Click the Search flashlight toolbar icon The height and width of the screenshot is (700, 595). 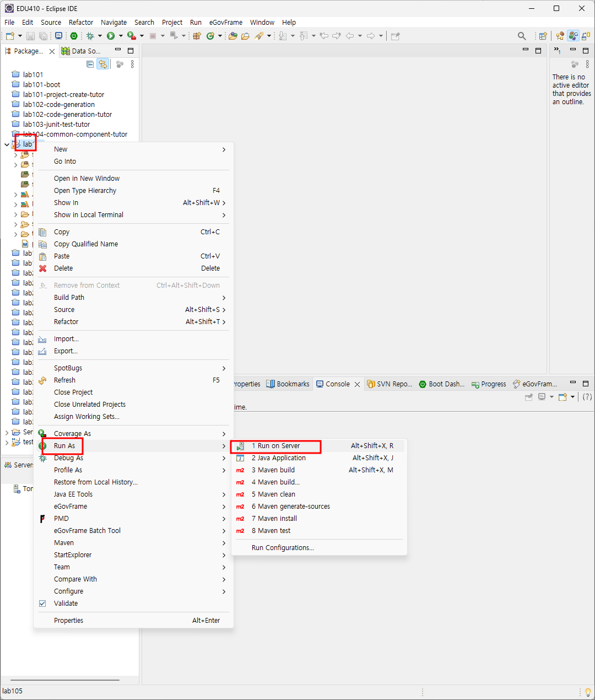259,36
